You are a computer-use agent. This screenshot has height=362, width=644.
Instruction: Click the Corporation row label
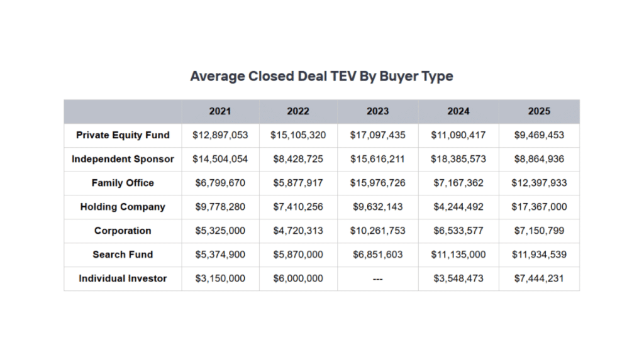tap(123, 231)
